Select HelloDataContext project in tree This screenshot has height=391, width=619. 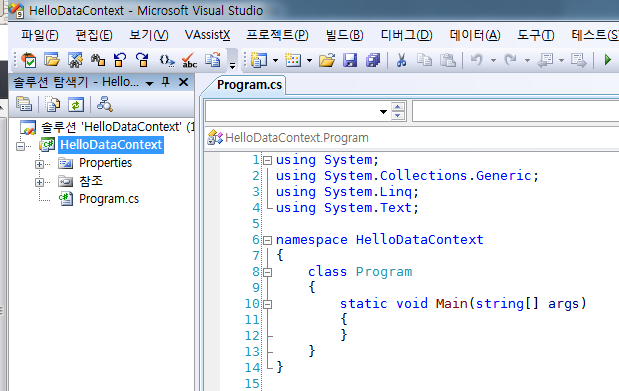pyautogui.click(x=111, y=145)
